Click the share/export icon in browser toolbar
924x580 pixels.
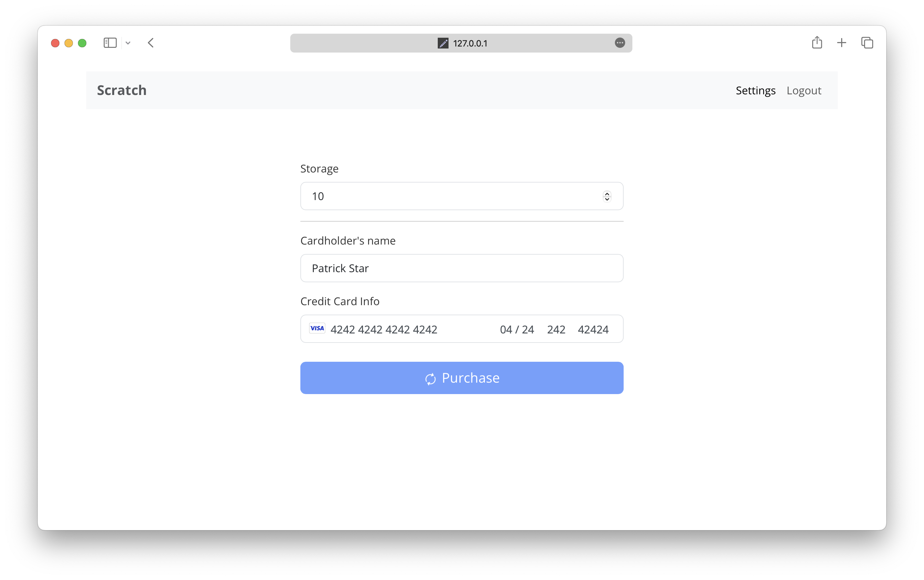point(817,42)
